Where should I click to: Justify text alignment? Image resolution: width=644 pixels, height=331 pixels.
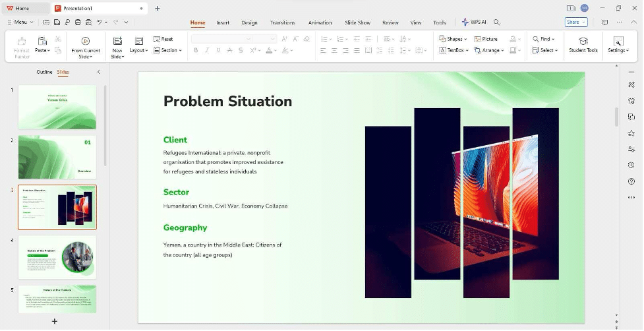pos(357,50)
